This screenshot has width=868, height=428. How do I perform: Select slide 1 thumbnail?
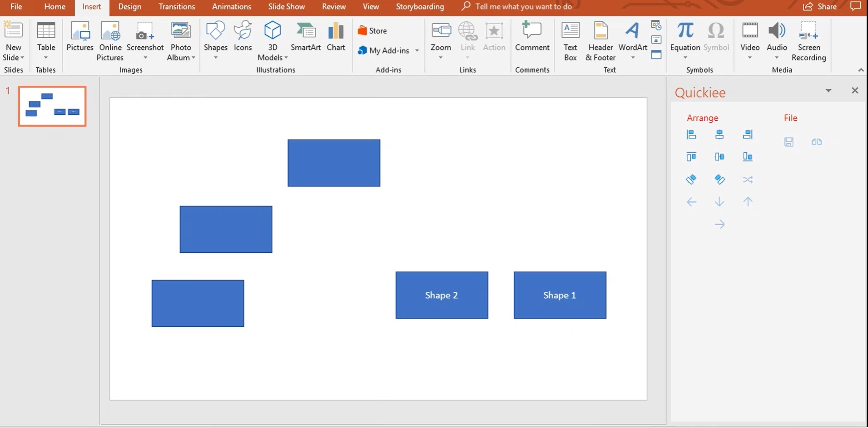tap(52, 106)
